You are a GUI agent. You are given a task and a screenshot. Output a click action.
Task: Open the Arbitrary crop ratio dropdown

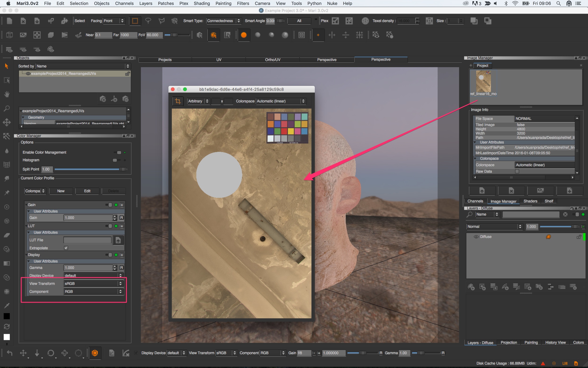coord(198,101)
